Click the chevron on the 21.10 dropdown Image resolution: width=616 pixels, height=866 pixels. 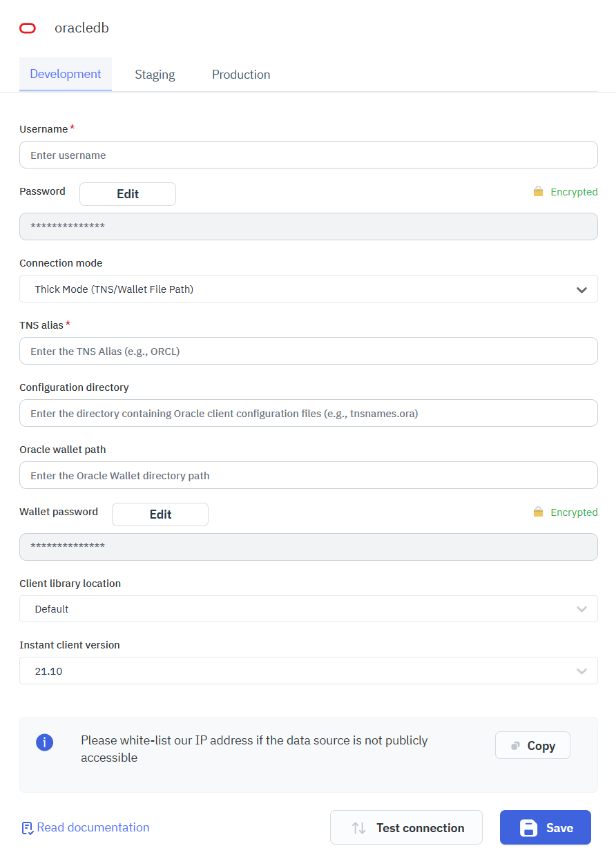pos(581,671)
